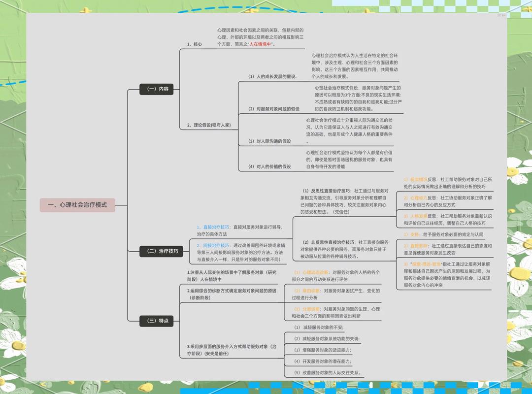Select the root node 一、心理社会治疗模式
532x394 pixels.
[x=77, y=205]
